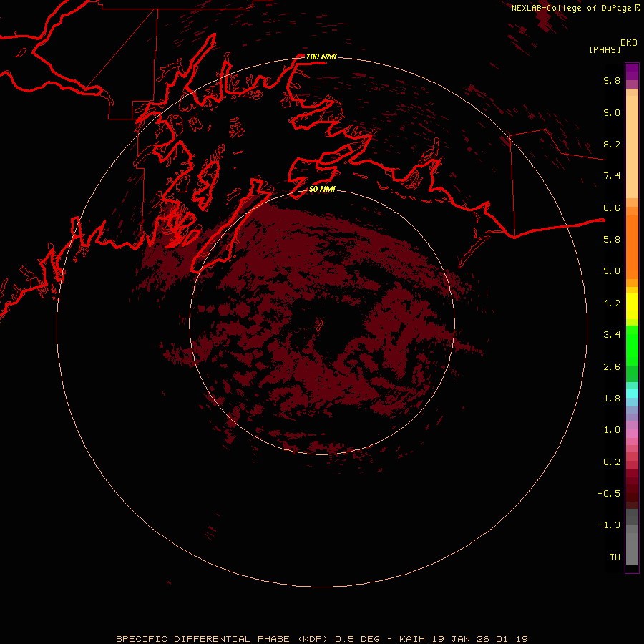This screenshot has height=644, width=644.
Task: Click the 50 NMI range ring label
Action: 322,189
